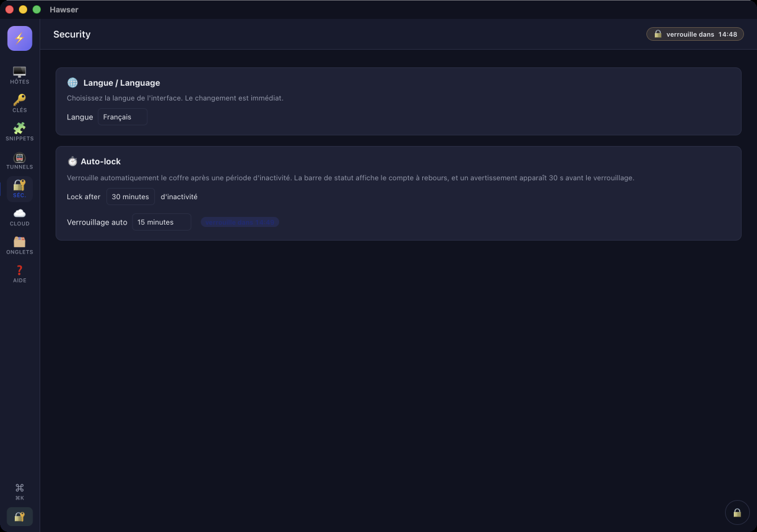Image resolution: width=757 pixels, height=532 pixels.
Task: Click the 'Hawser' window title
Action: tap(64, 9)
